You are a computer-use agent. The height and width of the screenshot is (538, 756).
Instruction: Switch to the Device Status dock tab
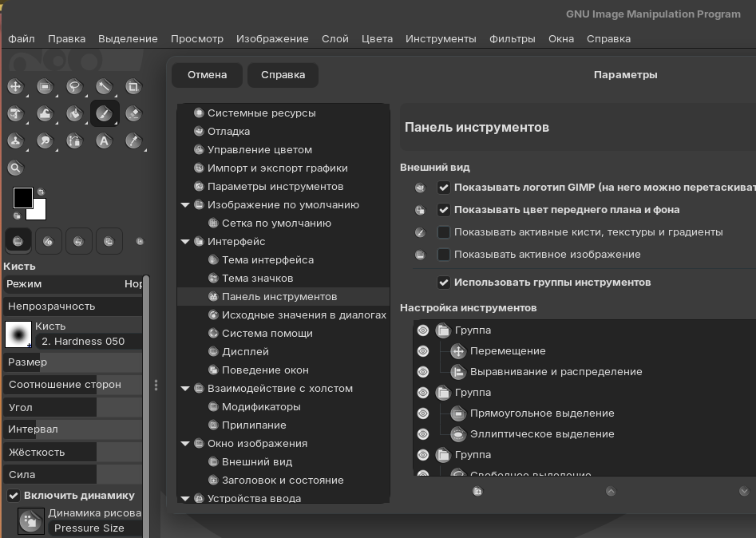(x=48, y=241)
